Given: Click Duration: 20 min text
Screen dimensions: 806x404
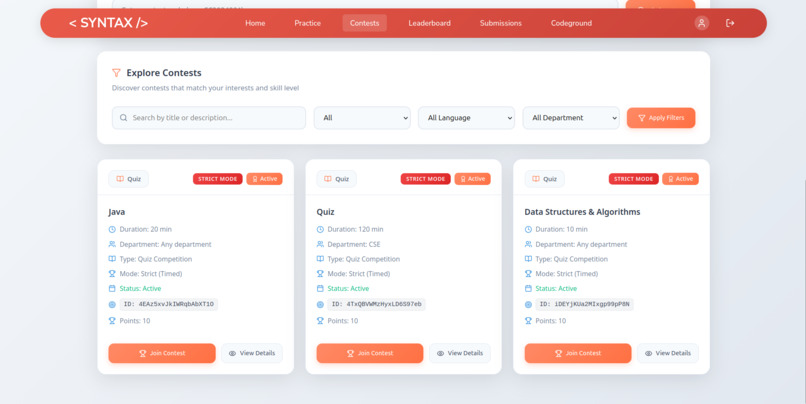Looking at the screenshot, I should coord(145,229).
